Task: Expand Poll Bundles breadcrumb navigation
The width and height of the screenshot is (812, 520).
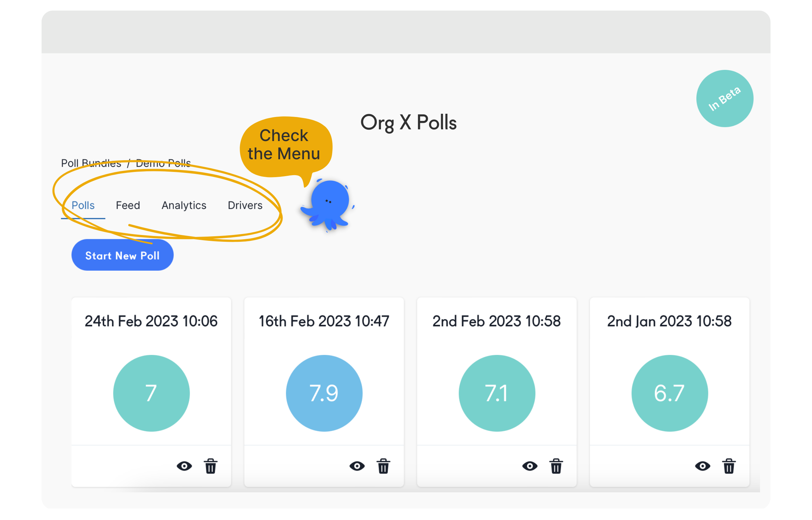Action: pyautogui.click(x=92, y=163)
